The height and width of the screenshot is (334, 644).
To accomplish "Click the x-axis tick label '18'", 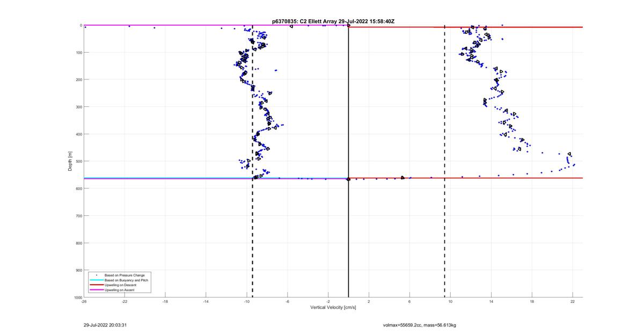I will point(532,302).
